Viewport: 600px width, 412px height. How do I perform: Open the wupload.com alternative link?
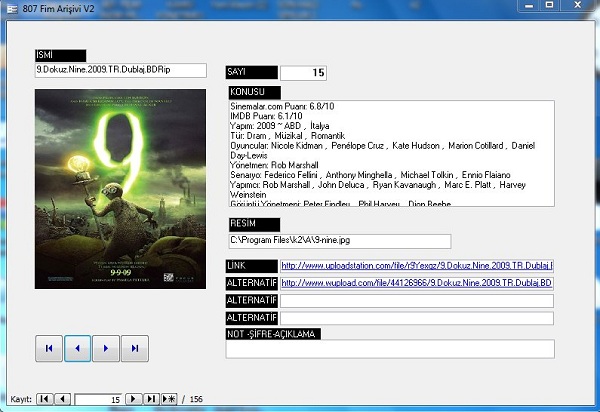[417, 283]
